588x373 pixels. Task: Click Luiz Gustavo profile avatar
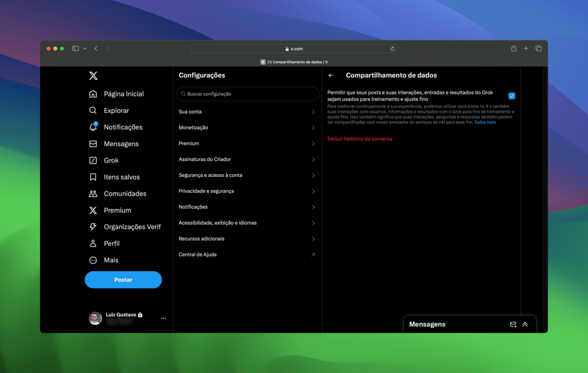[95, 318]
